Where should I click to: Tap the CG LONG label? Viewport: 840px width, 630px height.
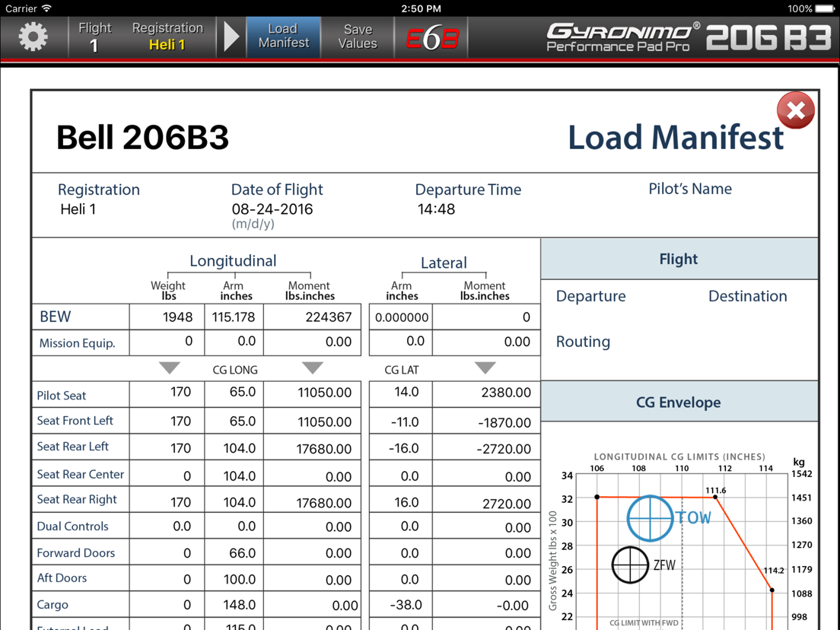pos(234,370)
